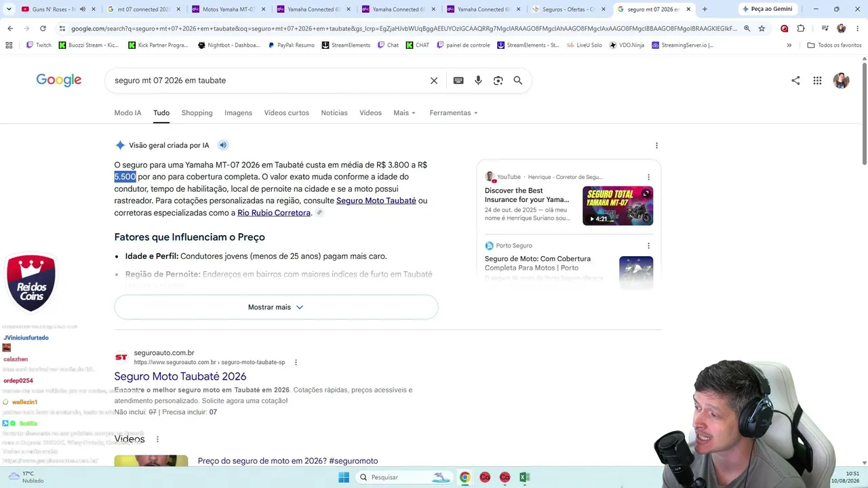This screenshot has height=488, width=868.
Task: Open the Seguro Moto Taubaté 2026 result
Action: pos(180,377)
